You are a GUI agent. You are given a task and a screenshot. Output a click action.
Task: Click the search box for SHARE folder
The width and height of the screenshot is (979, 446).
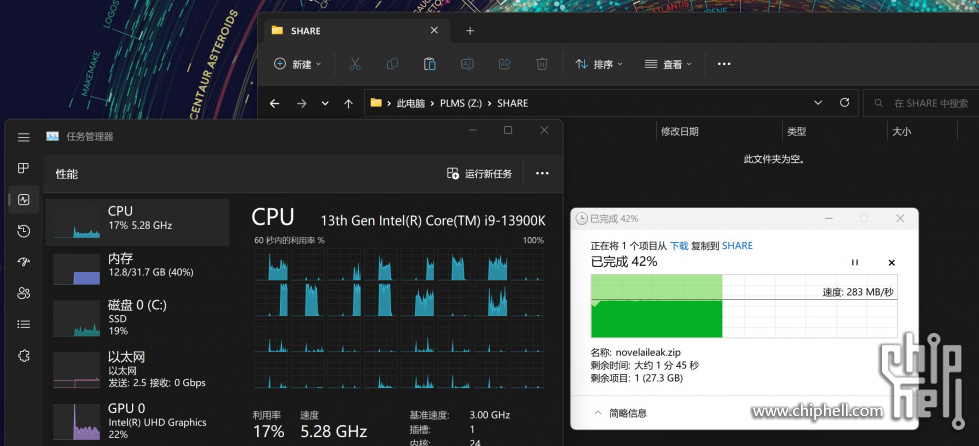coord(921,103)
